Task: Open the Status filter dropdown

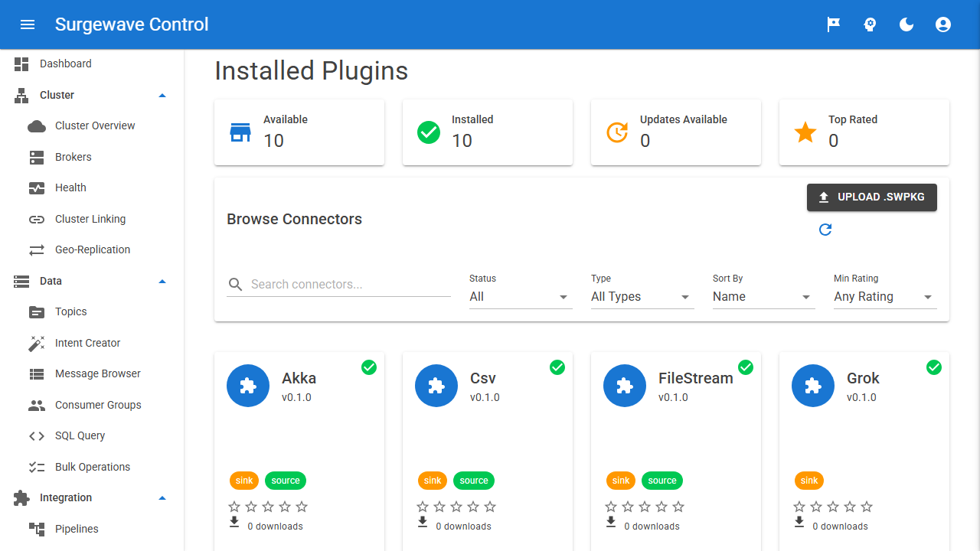Action: coord(521,297)
